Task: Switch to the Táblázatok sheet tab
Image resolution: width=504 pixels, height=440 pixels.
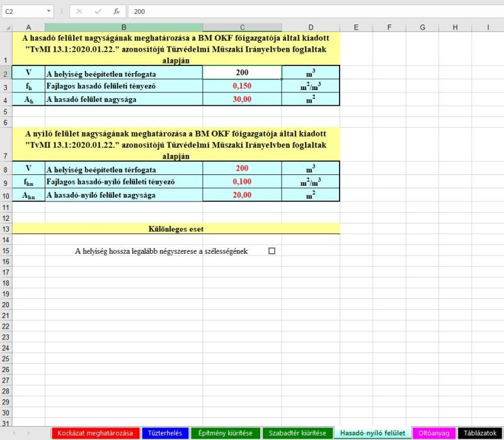Action: [x=480, y=433]
